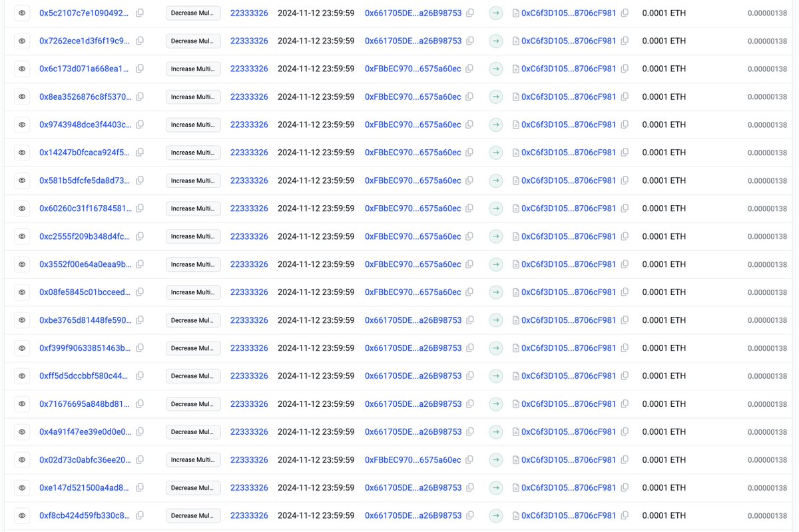Copy To address in row 0xe147d521500a4ad8
This screenshot has height=532, width=799.
click(625, 488)
